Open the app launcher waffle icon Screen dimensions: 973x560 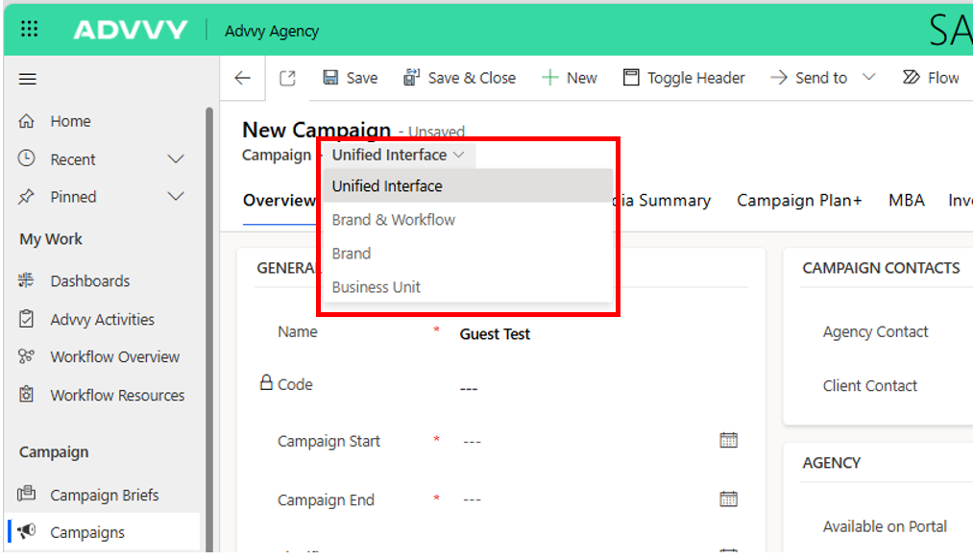coord(29,30)
